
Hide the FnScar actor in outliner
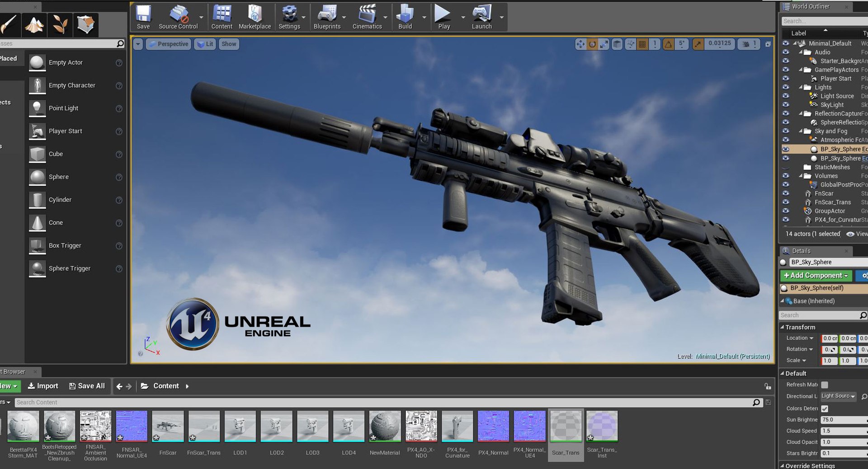(786, 193)
